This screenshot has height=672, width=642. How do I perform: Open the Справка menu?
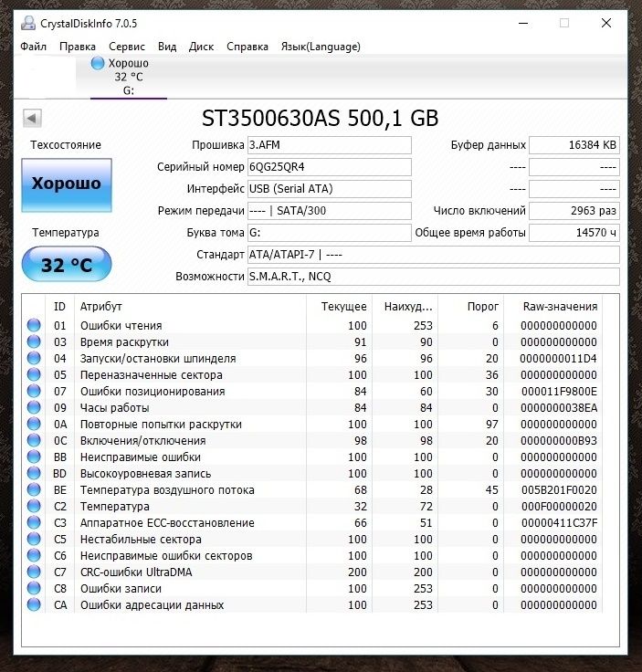247,47
